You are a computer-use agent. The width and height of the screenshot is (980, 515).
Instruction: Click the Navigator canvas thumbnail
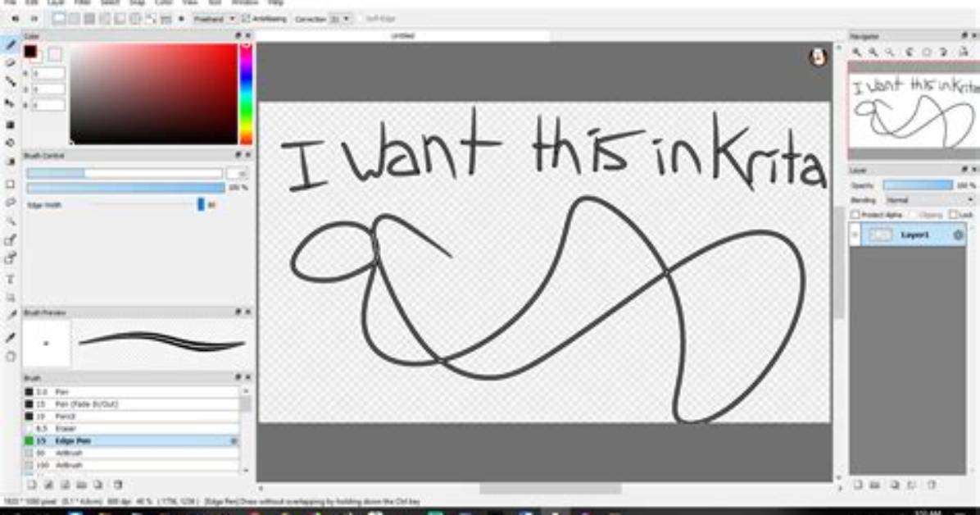914,112
